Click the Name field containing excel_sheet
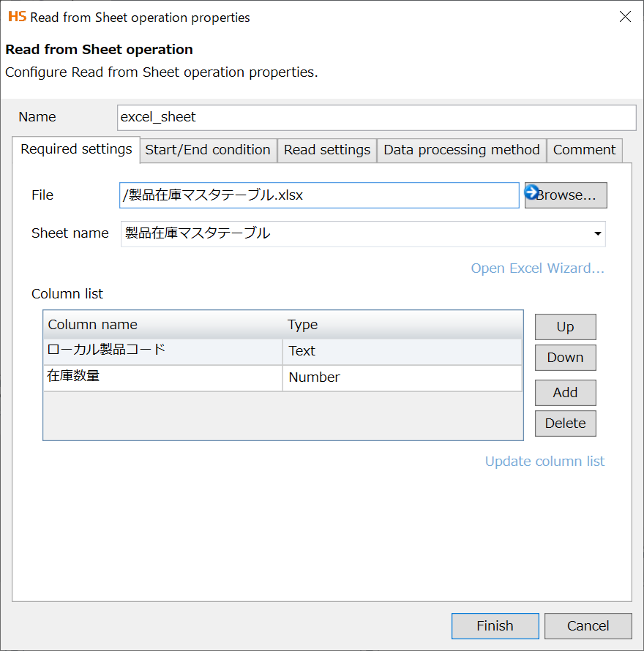Screen dimensions: 644x651 376,117
